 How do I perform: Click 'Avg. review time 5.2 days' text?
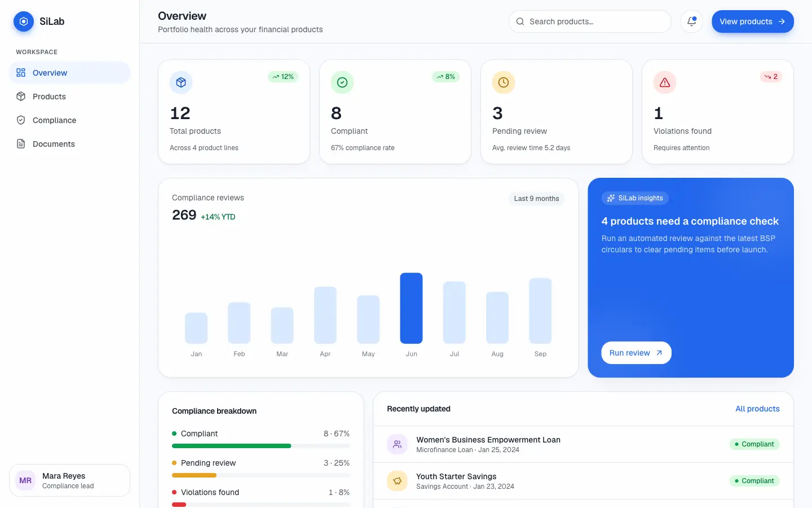[x=531, y=148]
